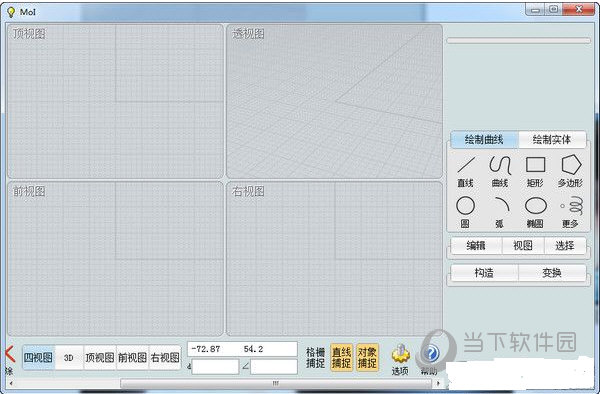Click the red back arrow icon
600x394 pixels.
click(10, 354)
